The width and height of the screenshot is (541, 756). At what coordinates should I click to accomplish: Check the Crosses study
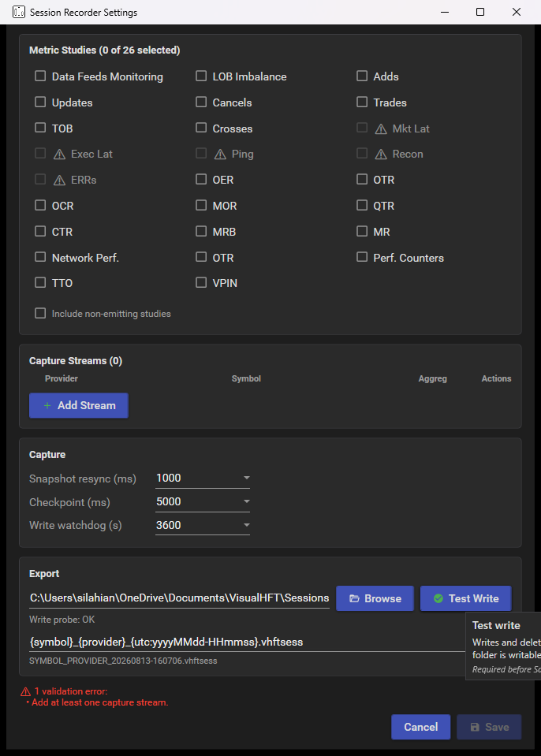pos(201,128)
